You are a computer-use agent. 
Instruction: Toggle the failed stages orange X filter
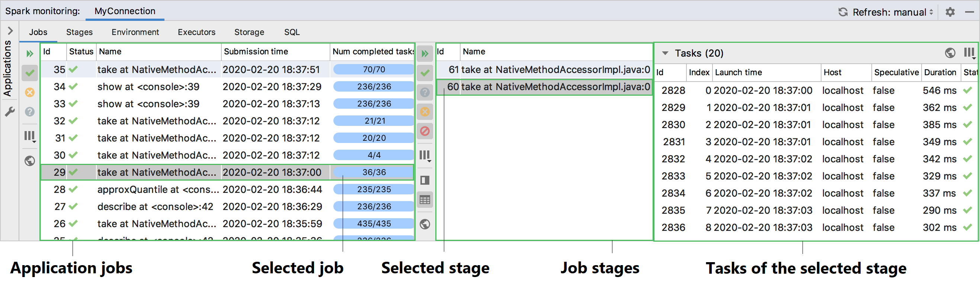point(425,112)
